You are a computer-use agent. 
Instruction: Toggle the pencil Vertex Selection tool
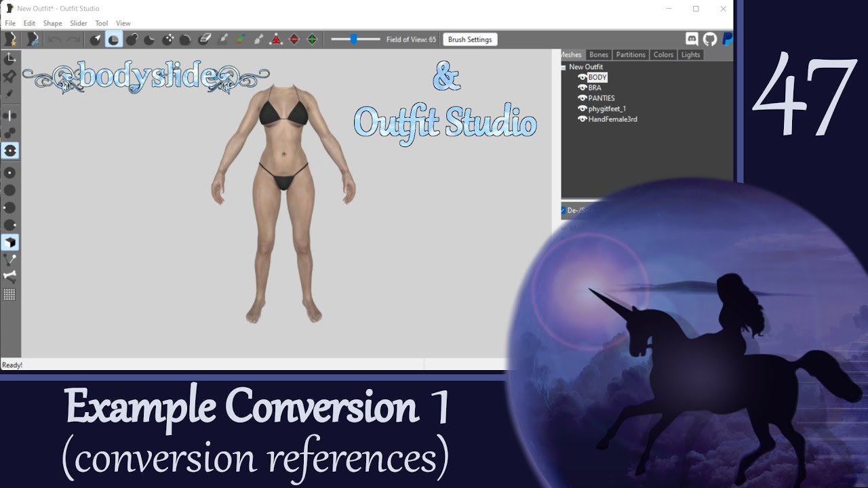(9, 94)
